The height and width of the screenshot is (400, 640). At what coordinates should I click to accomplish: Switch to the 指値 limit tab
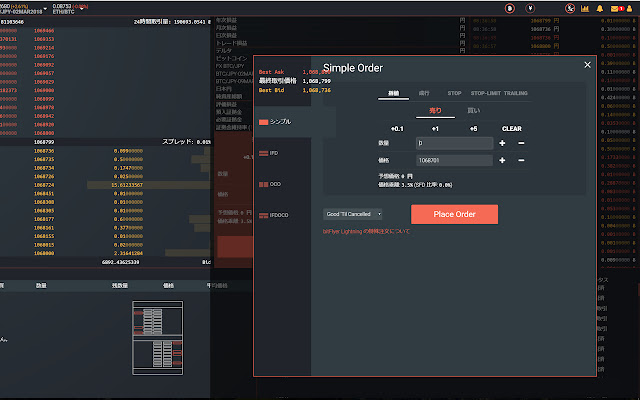[x=393, y=93]
